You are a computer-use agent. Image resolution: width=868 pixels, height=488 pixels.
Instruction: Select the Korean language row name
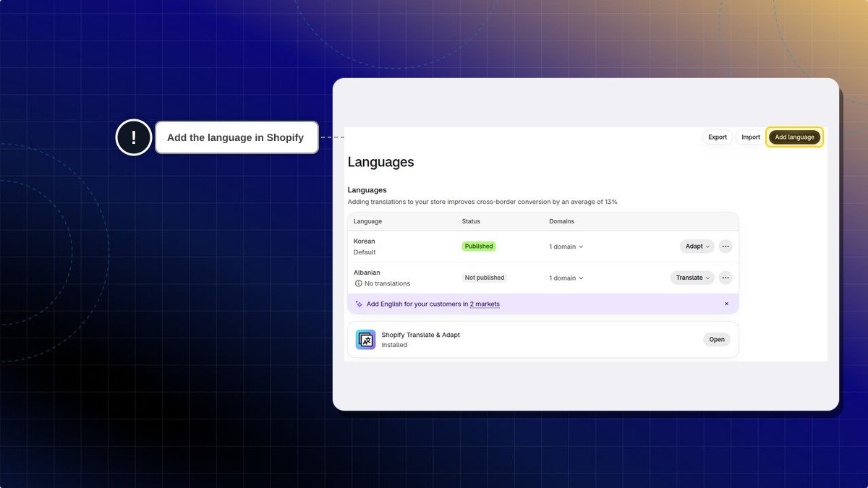click(x=365, y=241)
